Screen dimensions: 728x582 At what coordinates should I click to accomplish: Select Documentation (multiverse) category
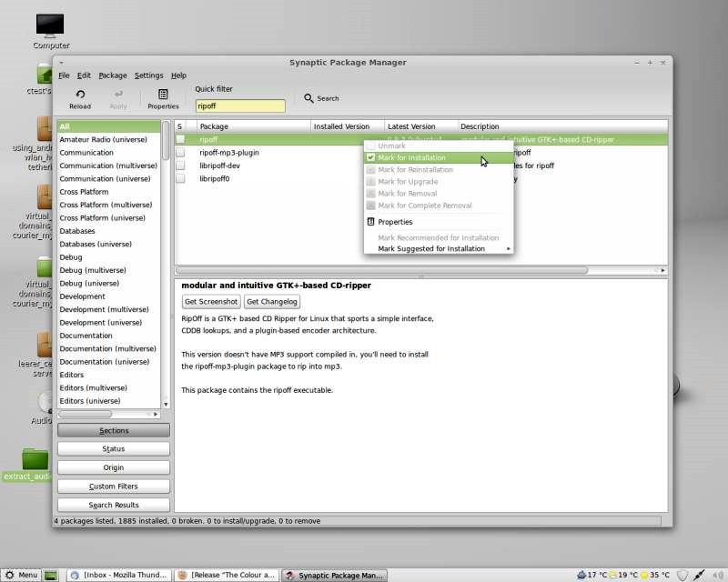[x=108, y=348]
